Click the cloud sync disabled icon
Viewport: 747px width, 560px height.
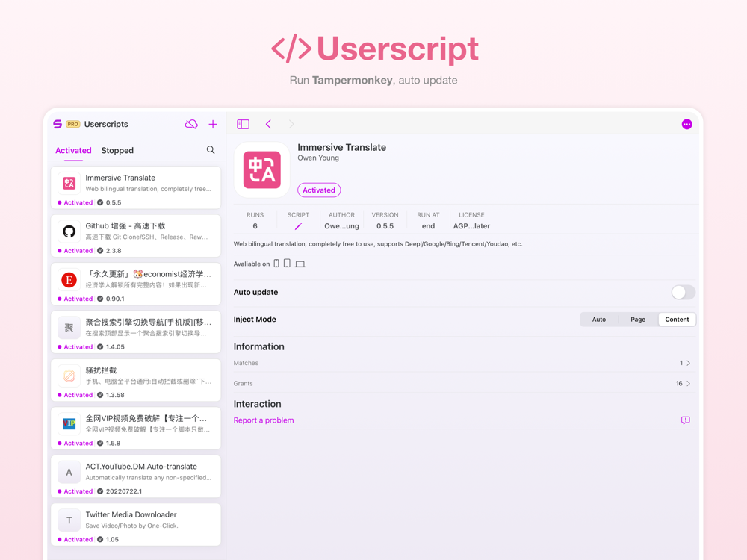(191, 124)
